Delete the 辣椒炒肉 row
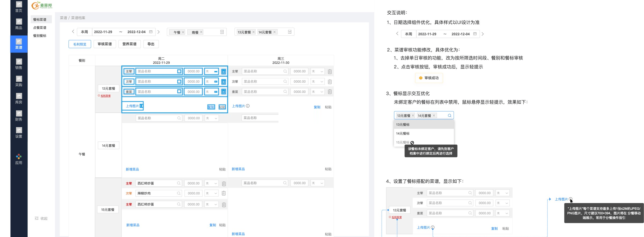This screenshot has width=644, height=237. coord(224,193)
